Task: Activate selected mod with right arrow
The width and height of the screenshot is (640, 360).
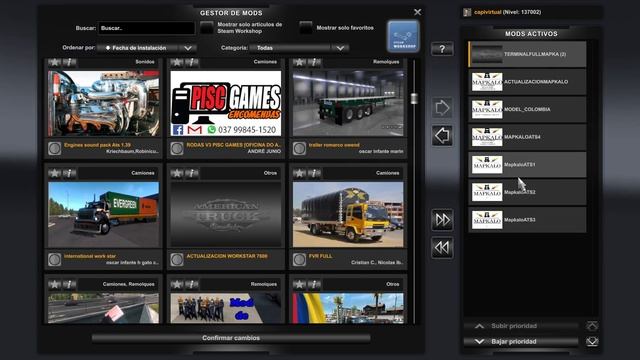Action: click(442, 108)
